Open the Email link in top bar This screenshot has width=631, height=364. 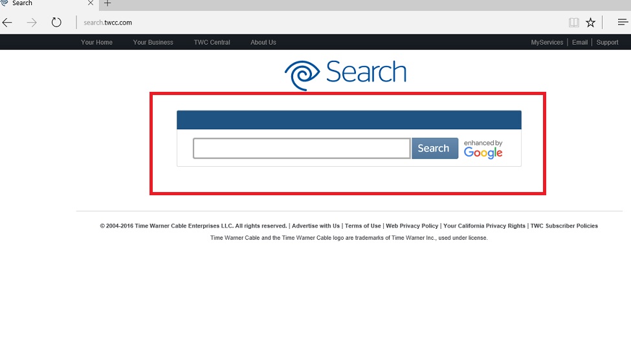[580, 42]
